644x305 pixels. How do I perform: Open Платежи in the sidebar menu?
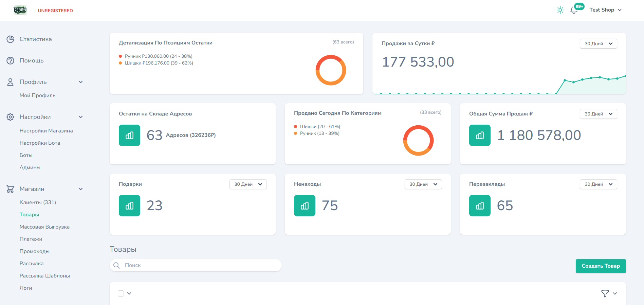31,239
